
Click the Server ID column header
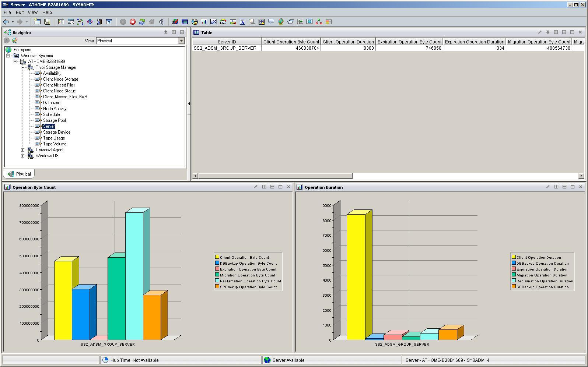click(x=227, y=42)
